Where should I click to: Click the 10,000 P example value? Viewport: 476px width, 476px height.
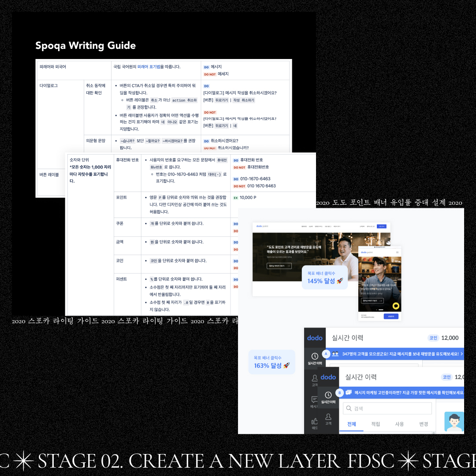click(x=248, y=197)
